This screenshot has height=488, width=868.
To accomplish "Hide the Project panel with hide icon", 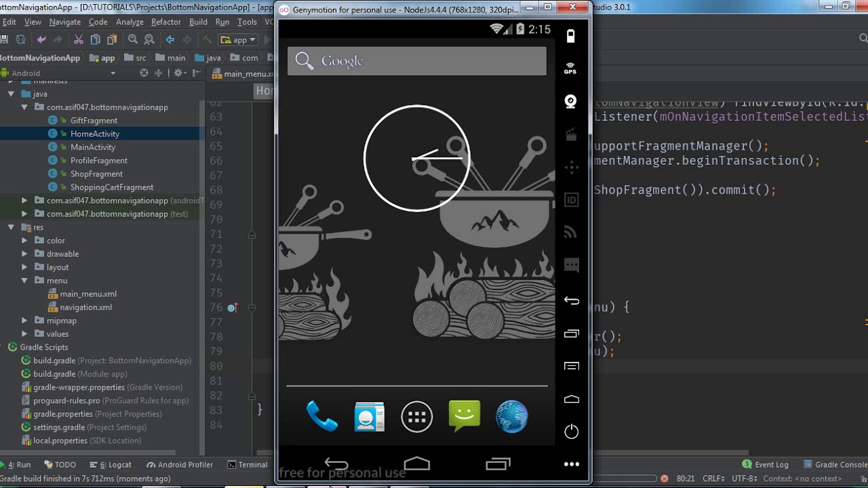I will 195,73.
